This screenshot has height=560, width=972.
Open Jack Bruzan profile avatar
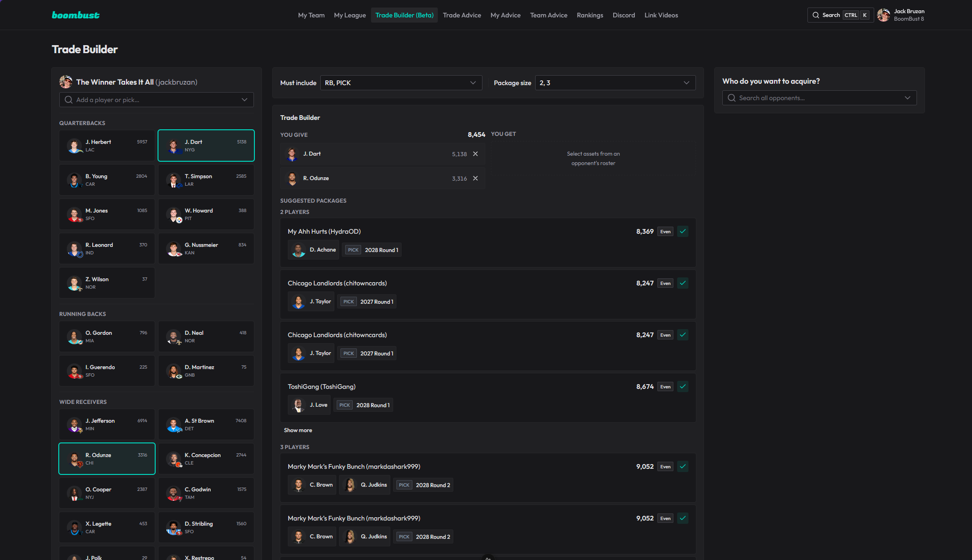click(x=884, y=15)
